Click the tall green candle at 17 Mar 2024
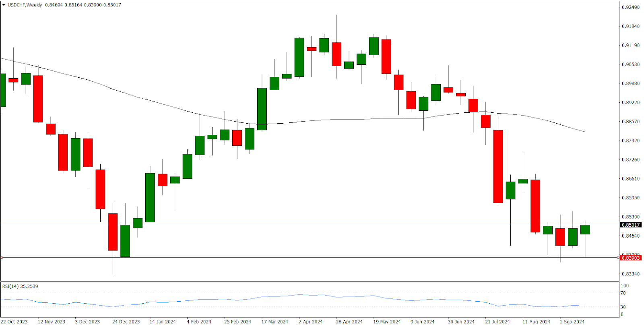644x325 pixels. (x=262, y=109)
